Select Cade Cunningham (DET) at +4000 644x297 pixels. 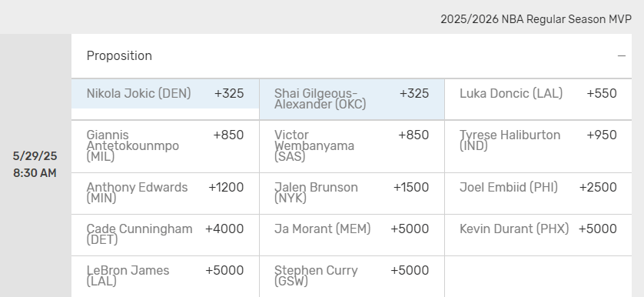[165, 235]
